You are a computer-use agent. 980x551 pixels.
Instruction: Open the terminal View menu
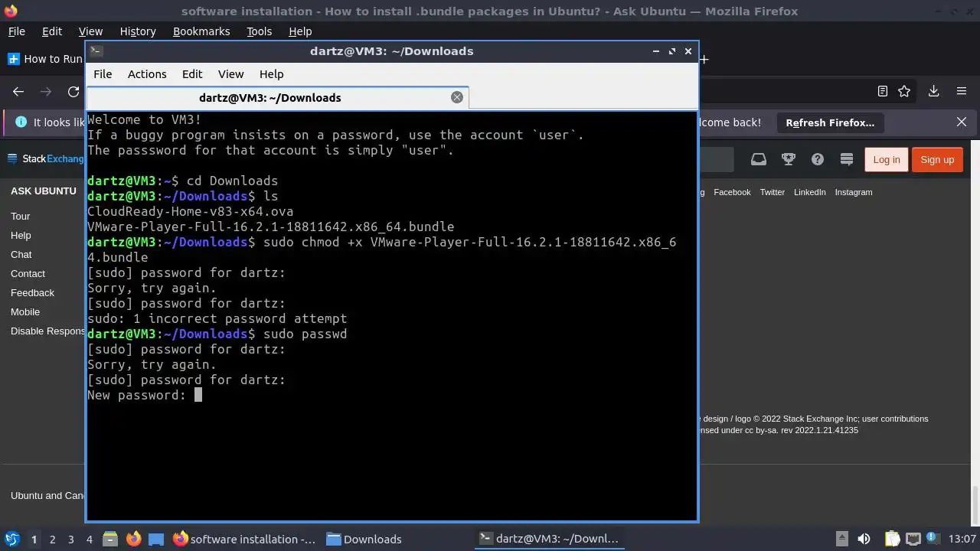coord(230,74)
